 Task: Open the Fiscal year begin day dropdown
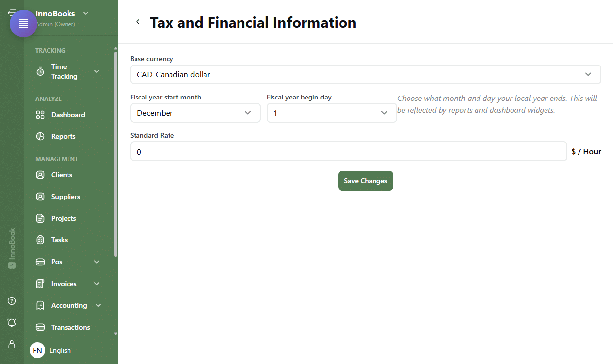click(332, 113)
